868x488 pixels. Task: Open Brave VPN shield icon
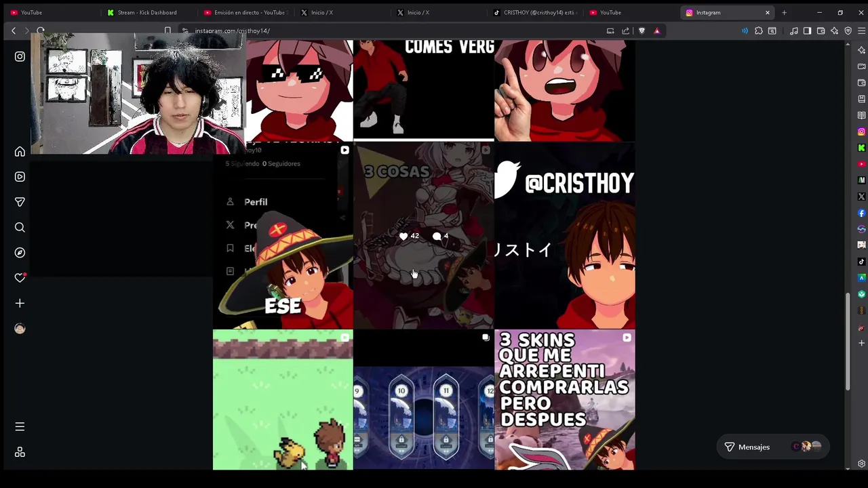click(x=848, y=30)
